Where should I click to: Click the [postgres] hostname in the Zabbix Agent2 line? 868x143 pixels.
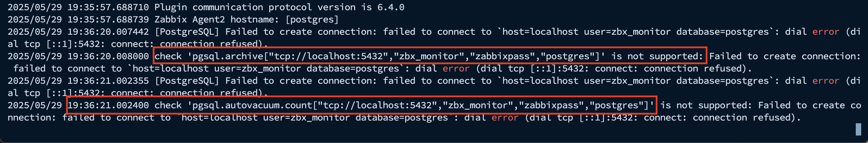pos(312,19)
